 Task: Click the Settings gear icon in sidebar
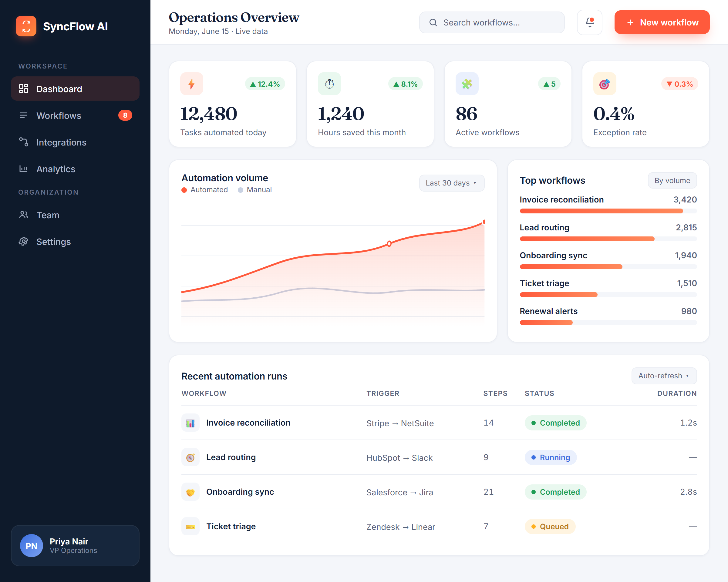click(x=23, y=242)
